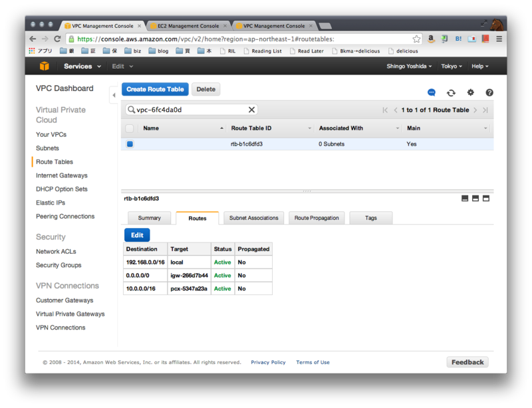Open the Chrome hamburger menu
This screenshot has height=408, width=532.
click(499, 39)
